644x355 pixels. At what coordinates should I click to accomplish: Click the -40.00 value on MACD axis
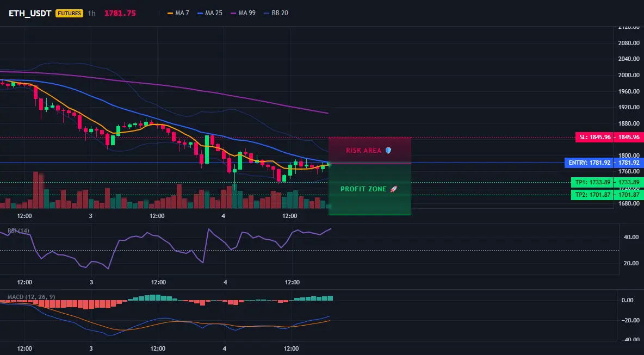(x=630, y=340)
